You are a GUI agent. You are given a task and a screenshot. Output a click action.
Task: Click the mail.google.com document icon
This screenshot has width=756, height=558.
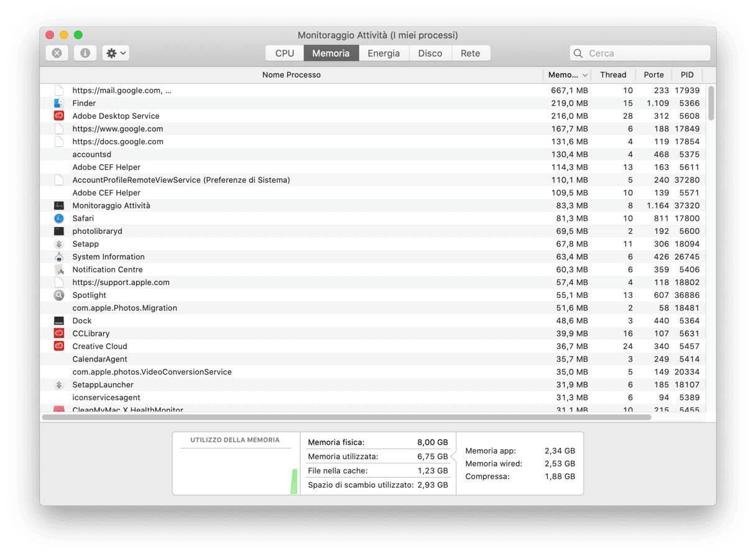tap(59, 90)
